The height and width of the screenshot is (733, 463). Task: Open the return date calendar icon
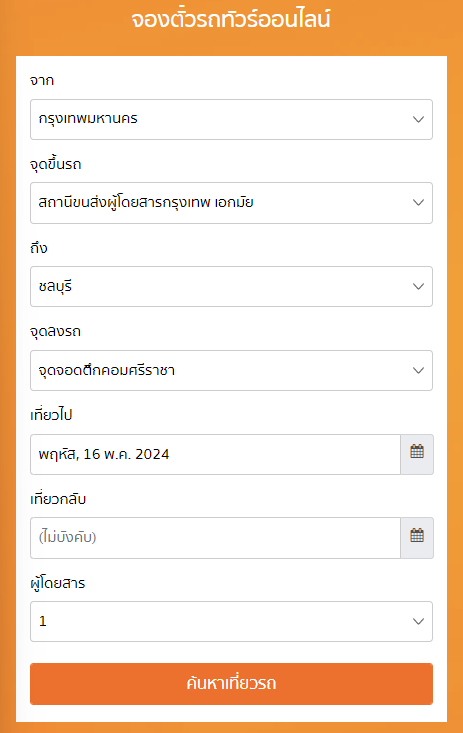point(417,538)
